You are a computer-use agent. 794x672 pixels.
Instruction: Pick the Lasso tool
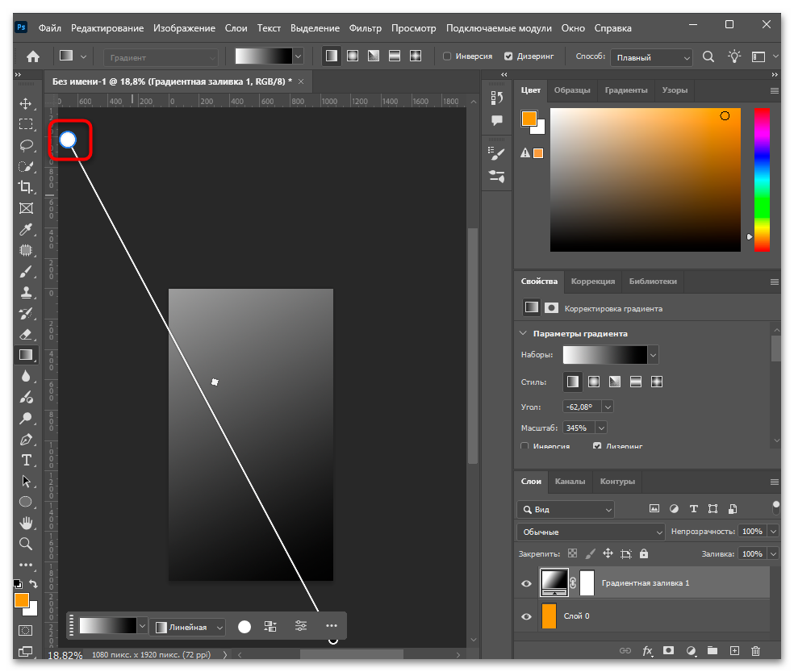(x=26, y=146)
